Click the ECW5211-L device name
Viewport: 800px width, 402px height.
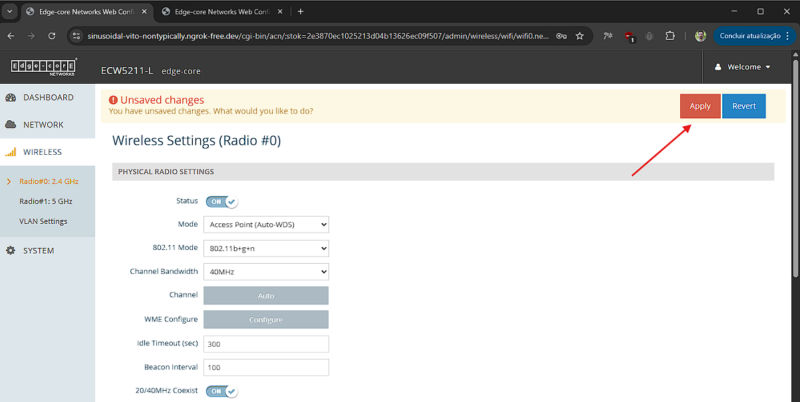tap(127, 71)
